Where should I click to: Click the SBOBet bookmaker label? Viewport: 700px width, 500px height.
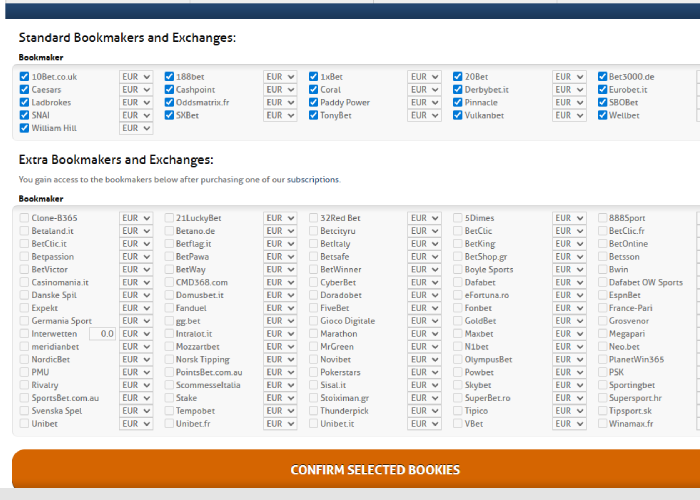tap(623, 102)
